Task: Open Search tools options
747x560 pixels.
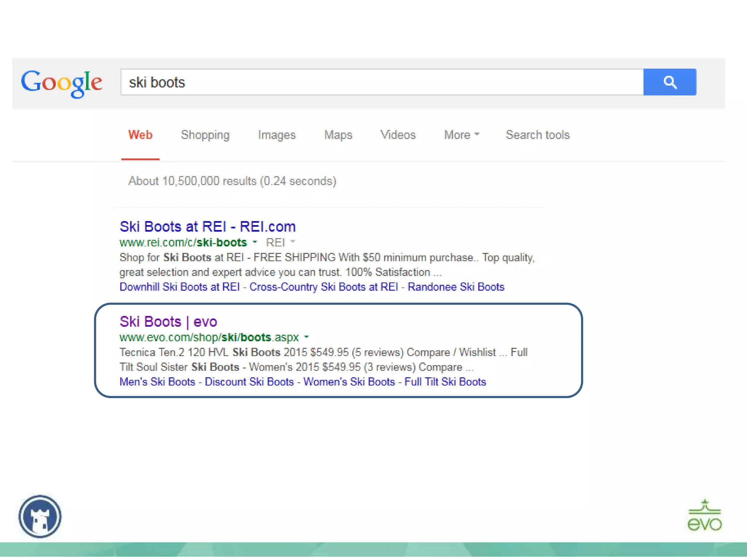Action: pyautogui.click(x=537, y=135)
